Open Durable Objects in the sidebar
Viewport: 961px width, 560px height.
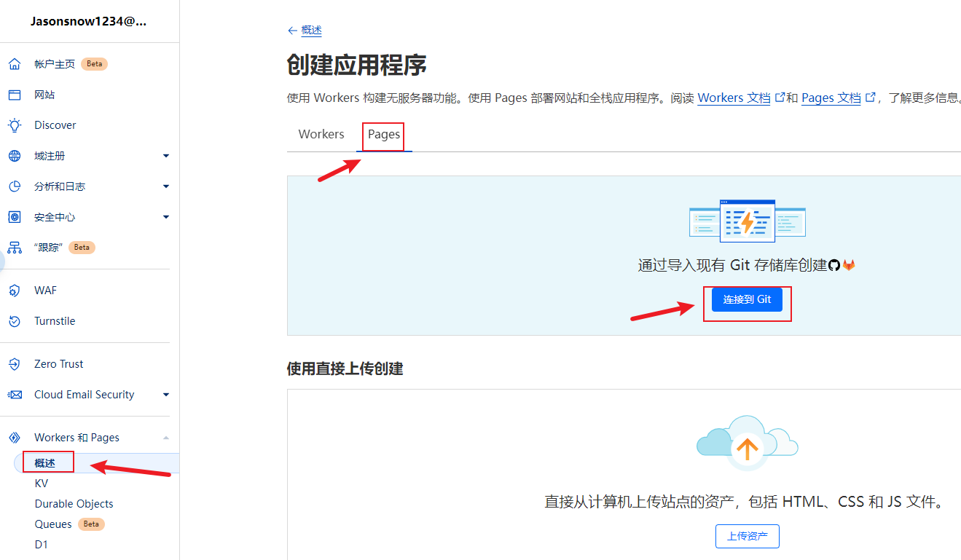[x=74, y=504]
